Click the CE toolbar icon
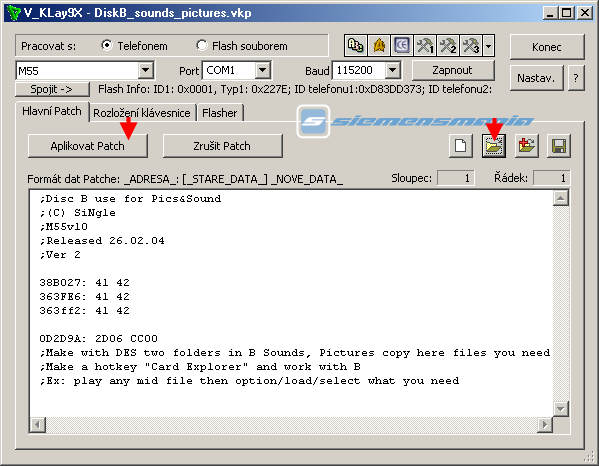This screenshot has height=466, width=599. (402, 46)
